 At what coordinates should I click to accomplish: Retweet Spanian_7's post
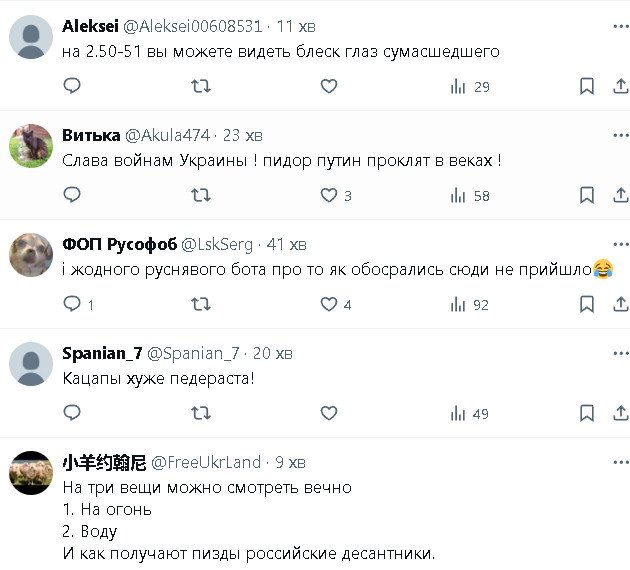(x=200, y=414)
